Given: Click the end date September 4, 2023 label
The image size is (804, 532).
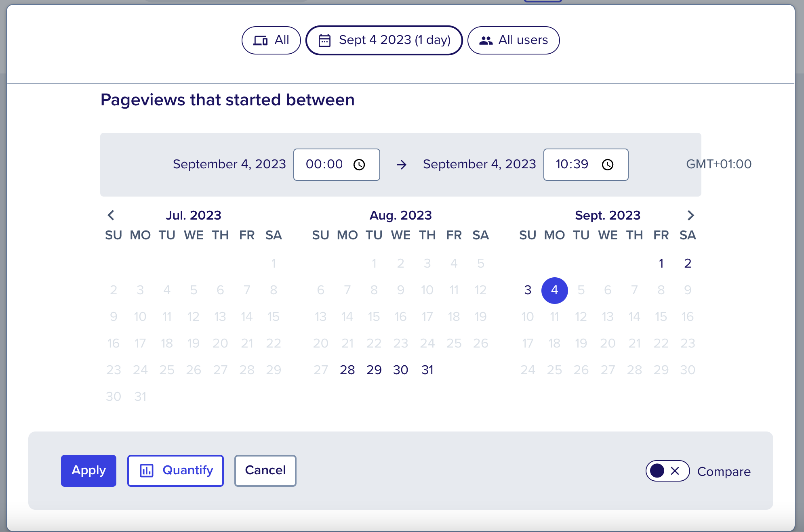Looking at the screenshot, I should pyautogui.click(x=480, y=164).
